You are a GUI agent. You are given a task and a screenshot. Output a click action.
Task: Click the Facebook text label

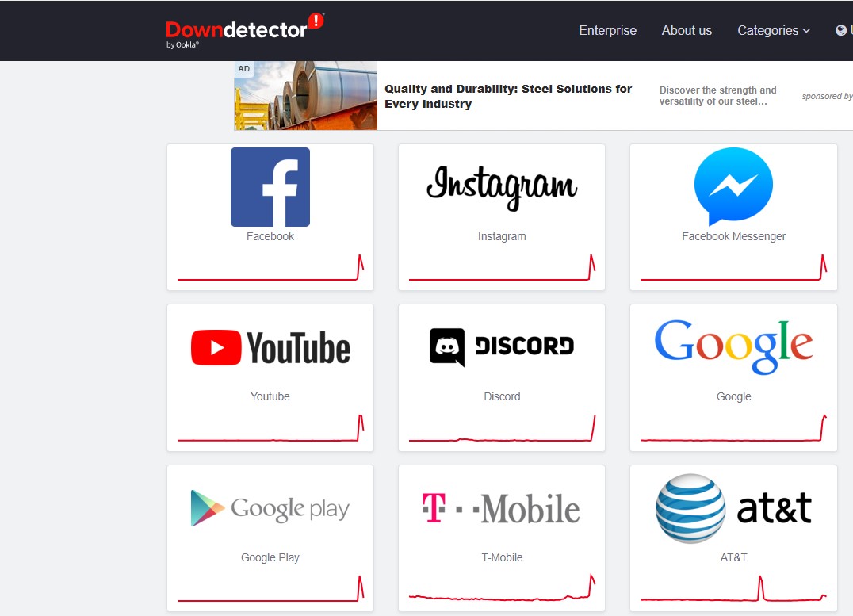(x=270, y=236)
